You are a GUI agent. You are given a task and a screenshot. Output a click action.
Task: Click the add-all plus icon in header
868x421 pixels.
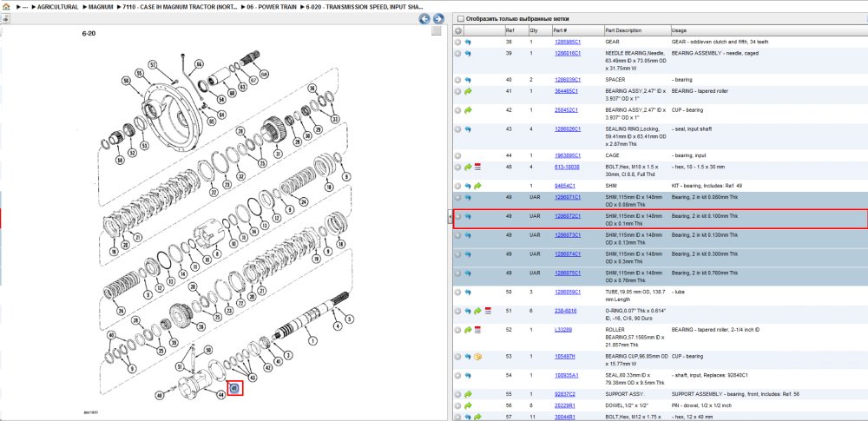tap(457, 30)
